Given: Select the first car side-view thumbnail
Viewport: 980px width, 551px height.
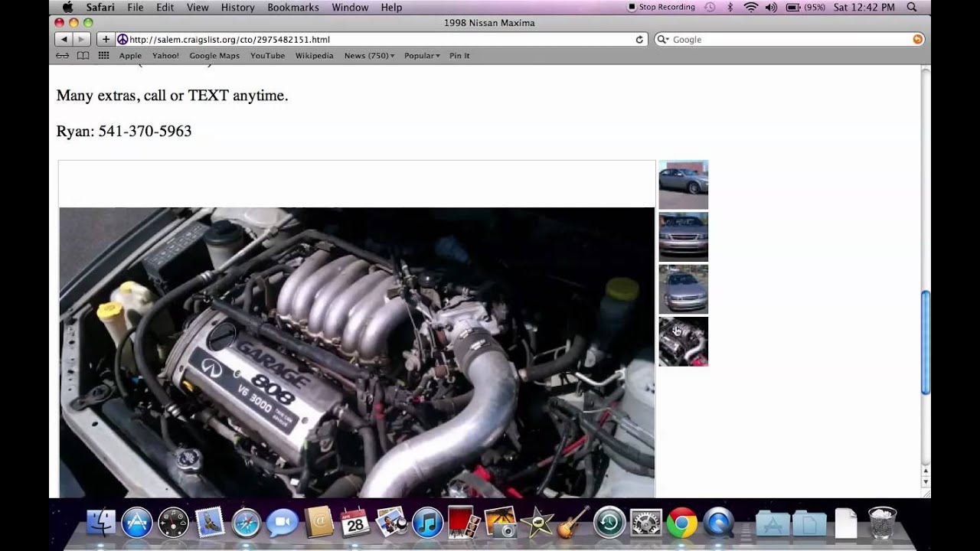Looking at the screenshot, I should [x=683, y=184].
